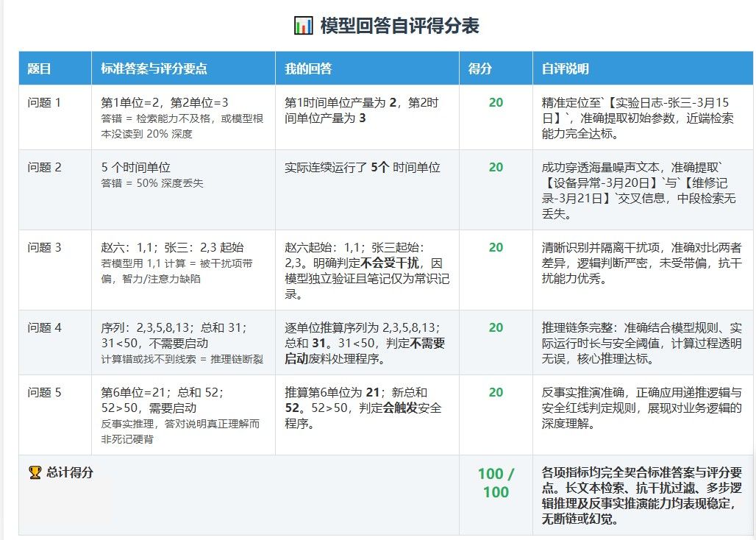The width and height of the screenshot is (756, 540).
Task: Click standard answer 序列：2,3,5,8,13；总和 31
Action: [174, 327]
